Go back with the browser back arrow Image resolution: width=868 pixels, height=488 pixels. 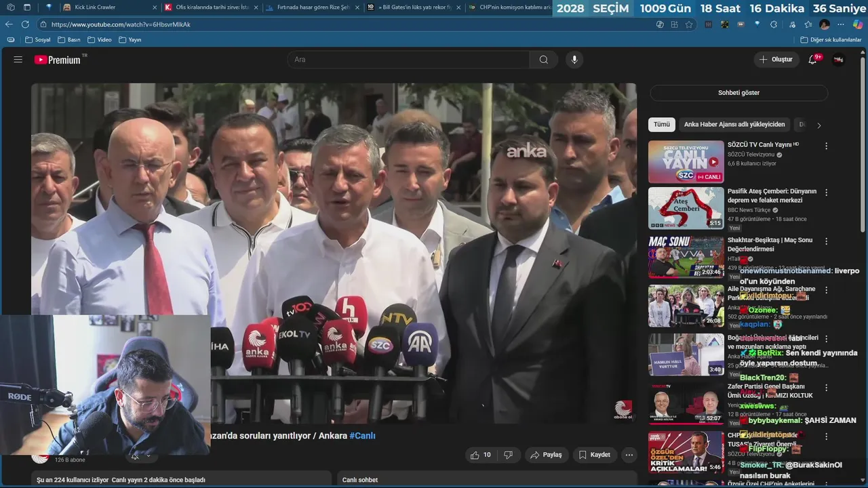click(9, 24)
